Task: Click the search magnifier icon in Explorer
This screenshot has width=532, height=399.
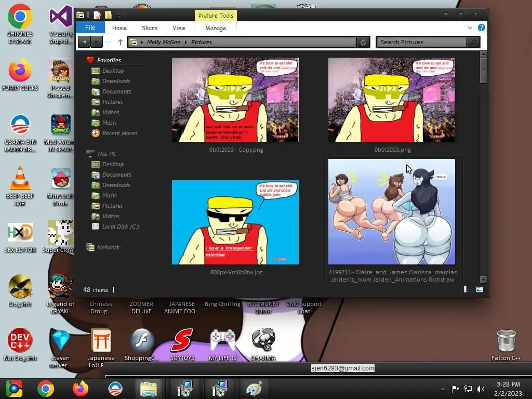Action: (473, 42)
